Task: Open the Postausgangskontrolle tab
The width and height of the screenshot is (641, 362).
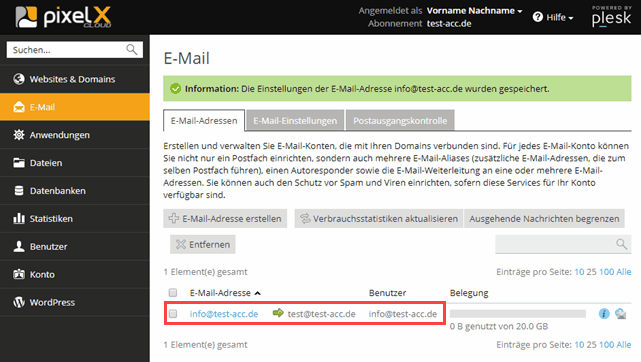Action: pos(400,121)
